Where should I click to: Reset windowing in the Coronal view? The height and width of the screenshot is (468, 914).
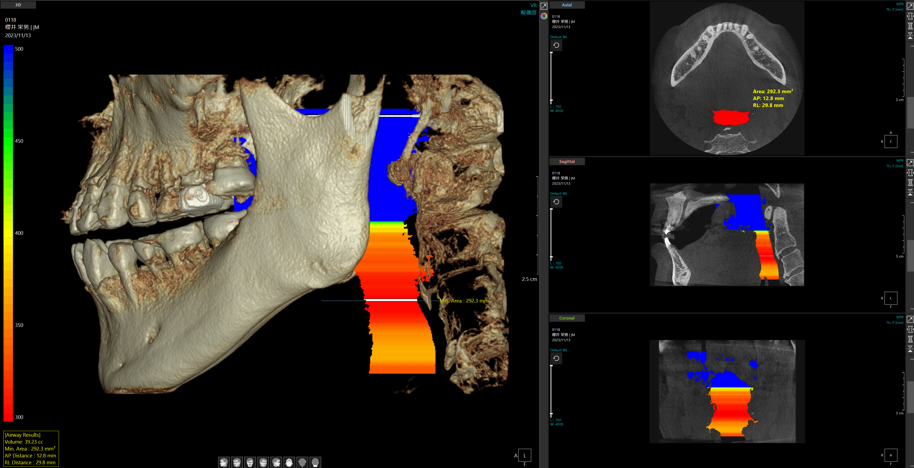(556, 358)
